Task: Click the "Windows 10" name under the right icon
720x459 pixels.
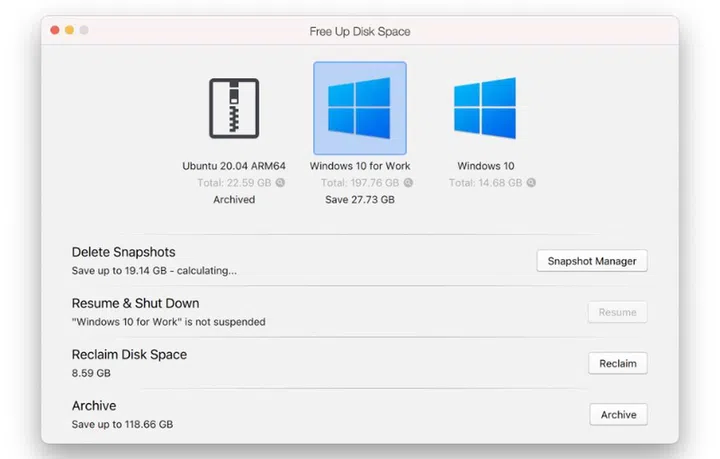Action: [x=485, y=166]
